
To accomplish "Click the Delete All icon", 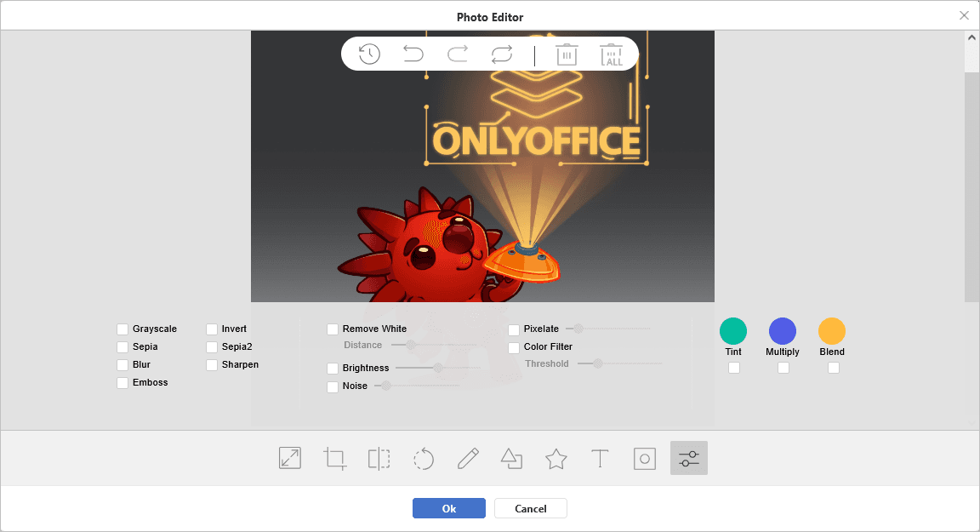I will [611, 54].
